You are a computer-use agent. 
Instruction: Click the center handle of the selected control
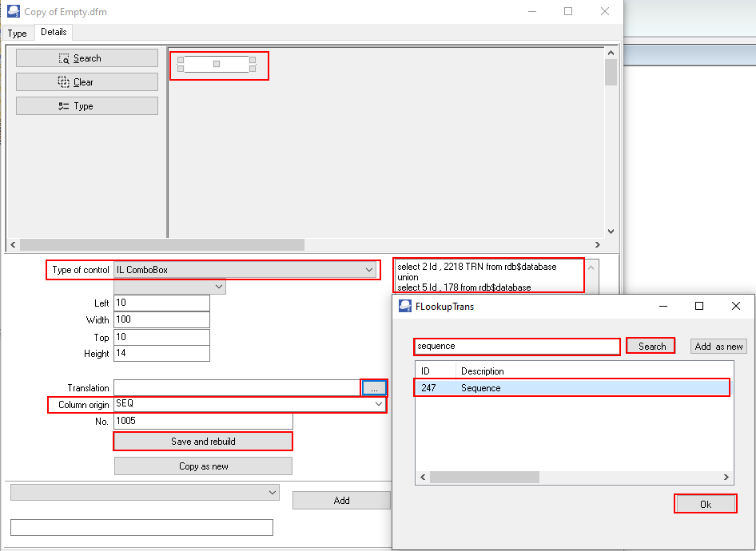[x=217, y=64]
